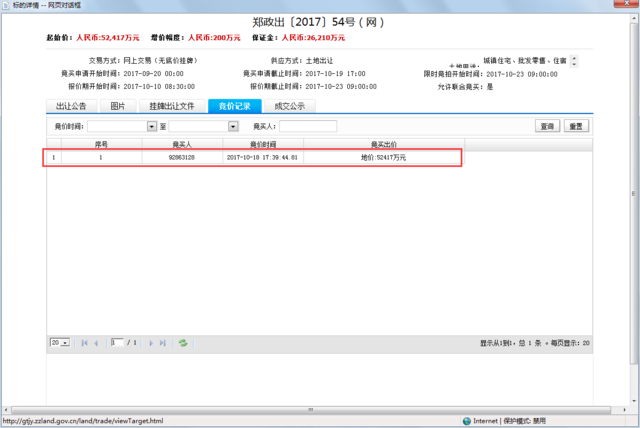Open the end bid-time date dropdown
Image resolution: width=640 pixels, height=428 pixels.
[233, 126]
